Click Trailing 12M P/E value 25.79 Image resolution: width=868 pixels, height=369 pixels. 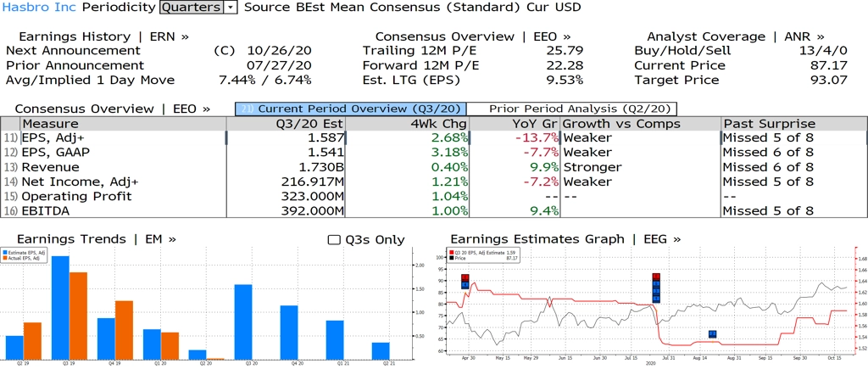pyautogui.click(x=565, y=51)
